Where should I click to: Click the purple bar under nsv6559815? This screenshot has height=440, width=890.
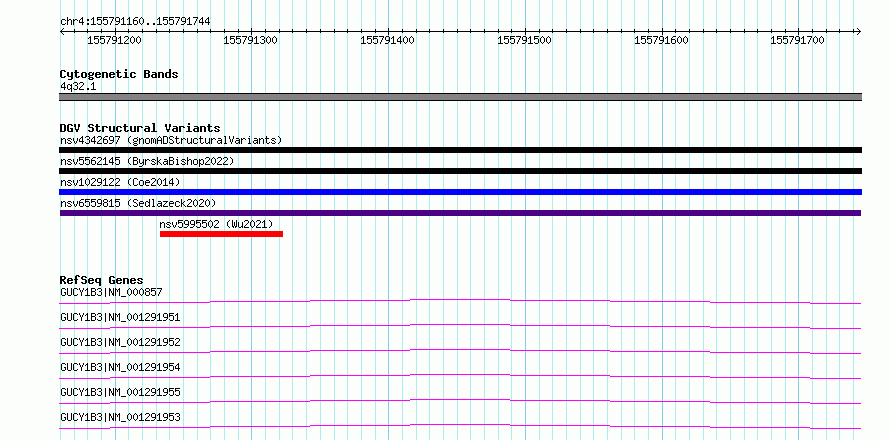tap(460, 213)
